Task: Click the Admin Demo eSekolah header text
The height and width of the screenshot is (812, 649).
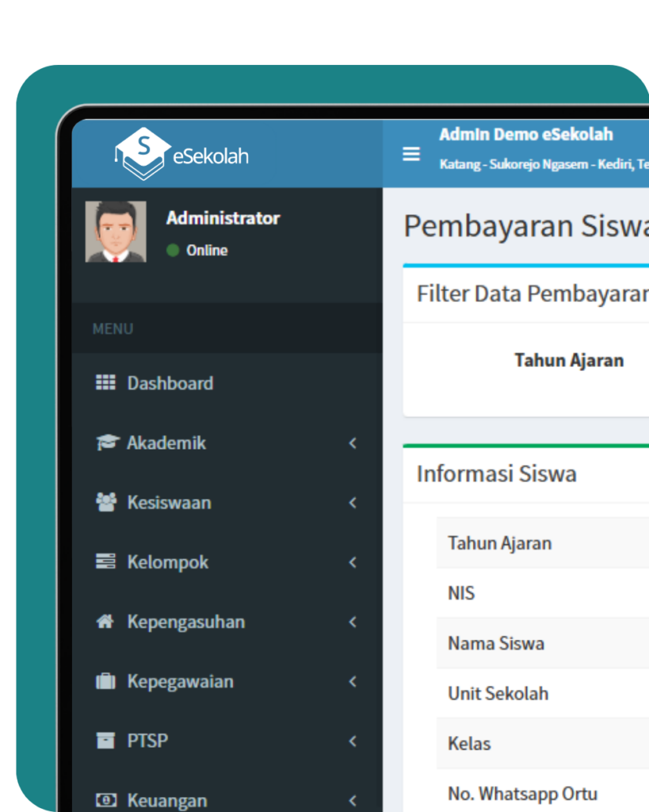Action: click(527, 135)
